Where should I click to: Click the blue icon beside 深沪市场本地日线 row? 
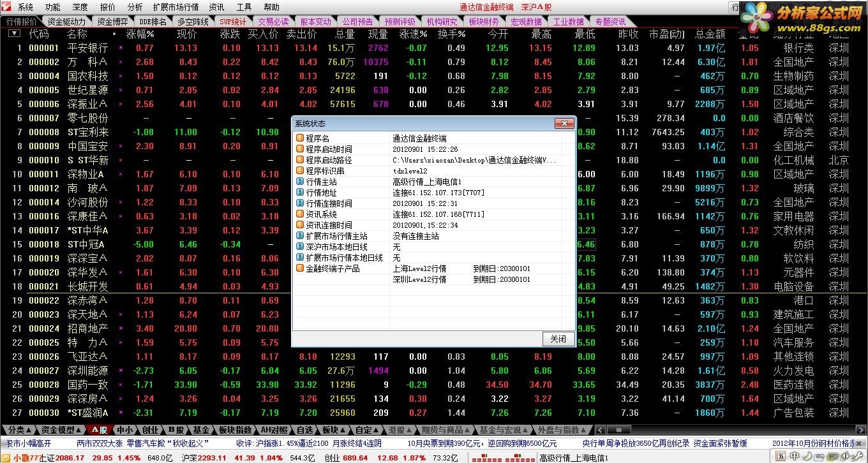click(300, 247)
